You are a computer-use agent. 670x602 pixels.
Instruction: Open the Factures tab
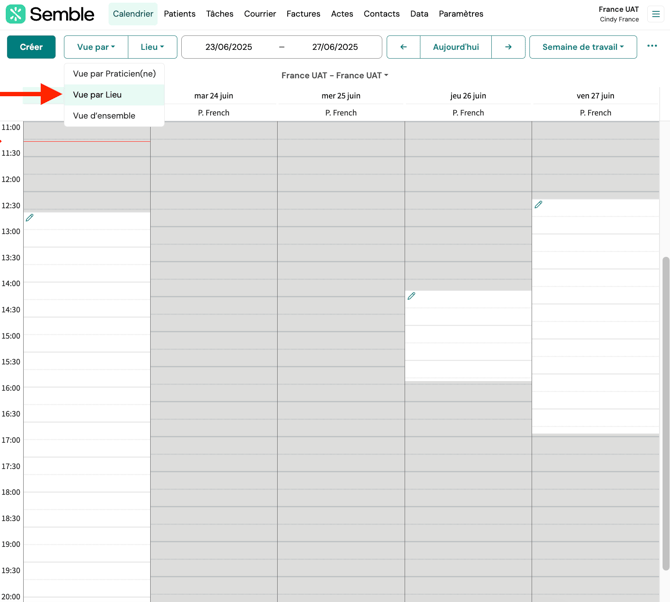[303, 14]
